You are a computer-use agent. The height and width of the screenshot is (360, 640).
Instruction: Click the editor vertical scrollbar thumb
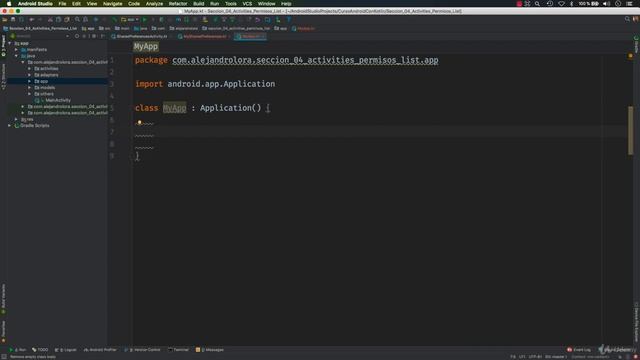[x=631, y=130]
